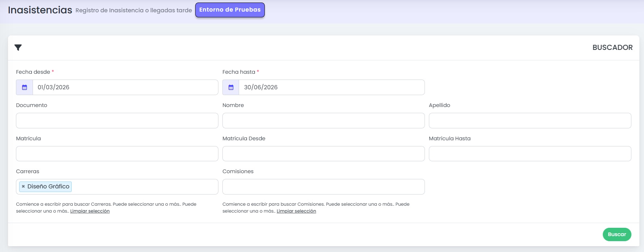Click the Diseño Gráfico tag text
Image resolution: width=644 pixels, height=252 pixels.
49,187
